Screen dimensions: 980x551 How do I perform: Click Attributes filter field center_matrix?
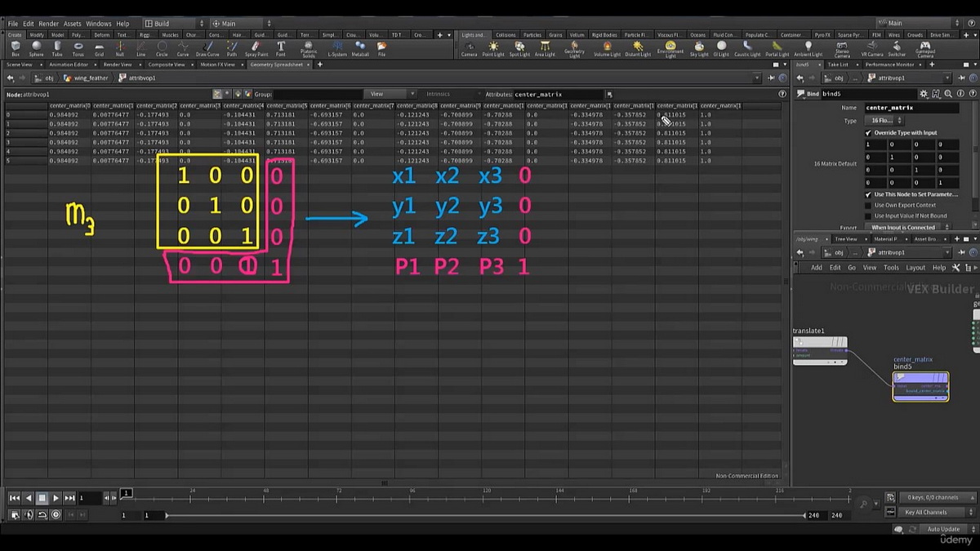[558, 94]
